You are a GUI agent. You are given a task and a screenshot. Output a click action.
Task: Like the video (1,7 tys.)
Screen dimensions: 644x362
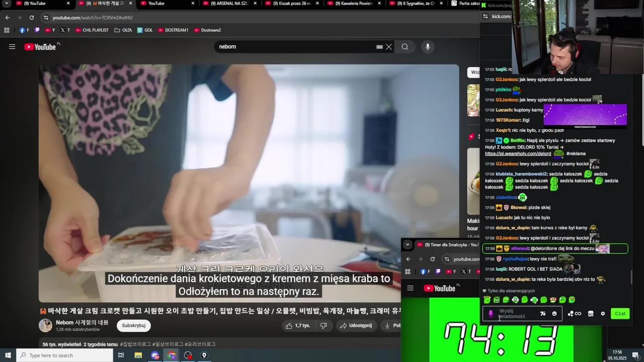(298, 326)
